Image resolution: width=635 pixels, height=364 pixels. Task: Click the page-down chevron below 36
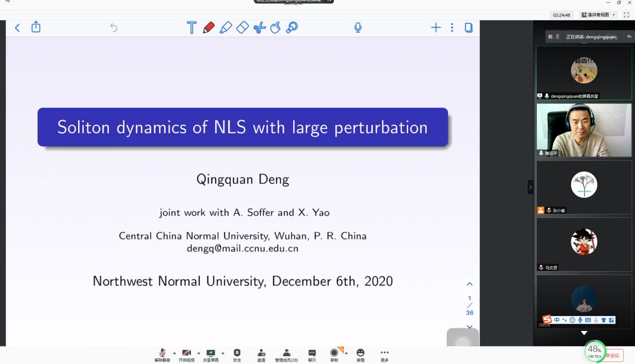[x=469, y=327]
